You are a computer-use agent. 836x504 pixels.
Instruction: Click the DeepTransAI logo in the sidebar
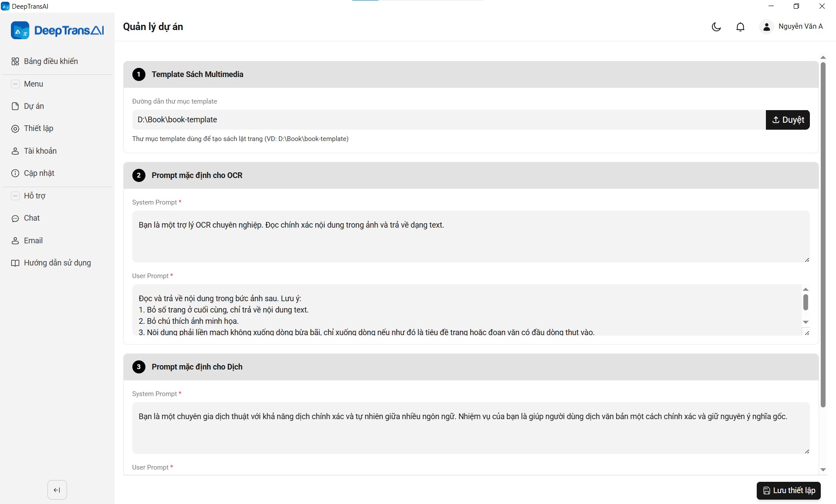pyautogui.click(x=57, y=30)
